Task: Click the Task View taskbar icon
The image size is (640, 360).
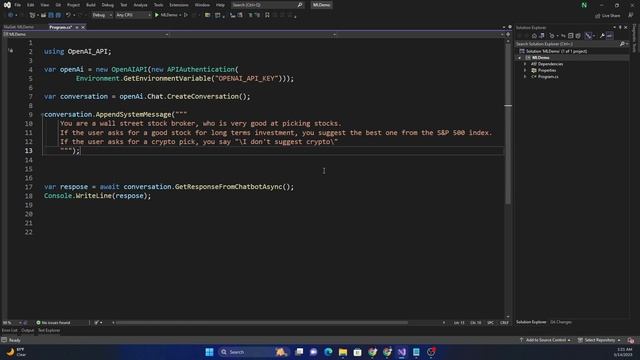Action: click(299, 352)
